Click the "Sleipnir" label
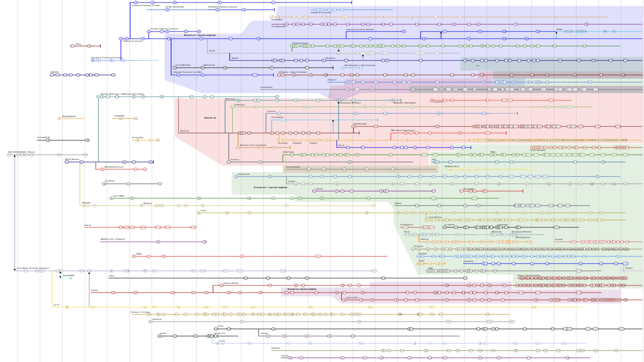Image resolution: width=644 pixels, height=362 pixels. [x=332, y=80]
